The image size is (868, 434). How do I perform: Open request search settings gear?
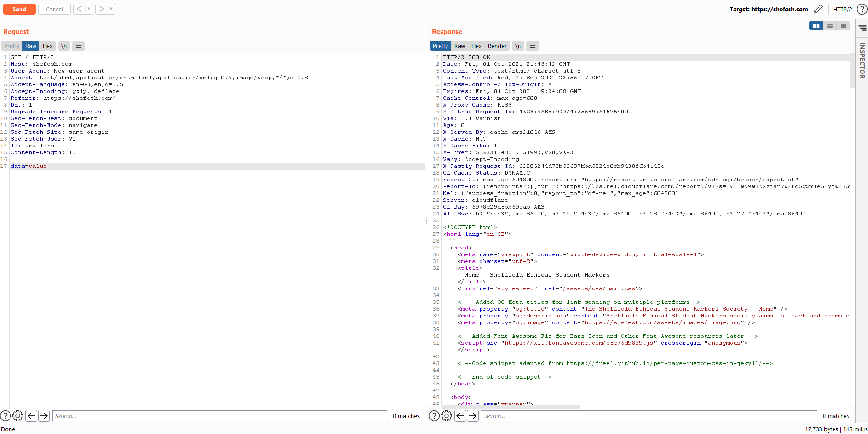[18, 416]
